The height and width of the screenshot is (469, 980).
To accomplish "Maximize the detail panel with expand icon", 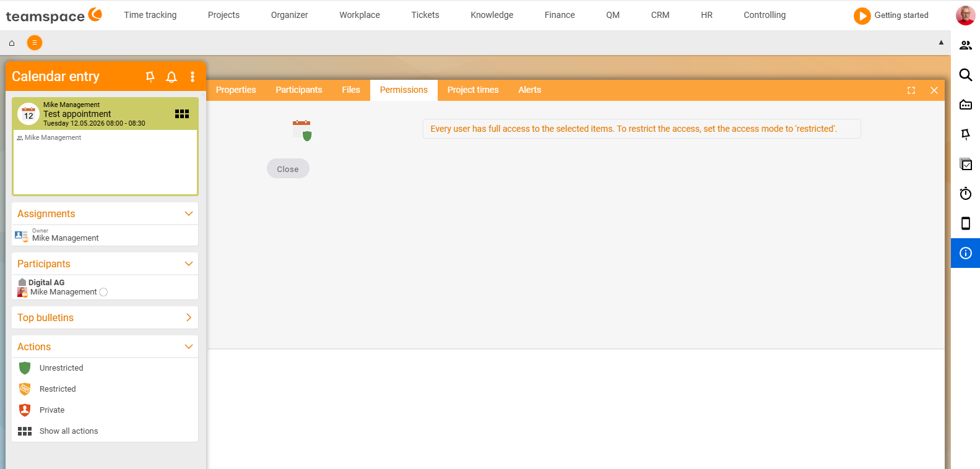I will [911, 90].
